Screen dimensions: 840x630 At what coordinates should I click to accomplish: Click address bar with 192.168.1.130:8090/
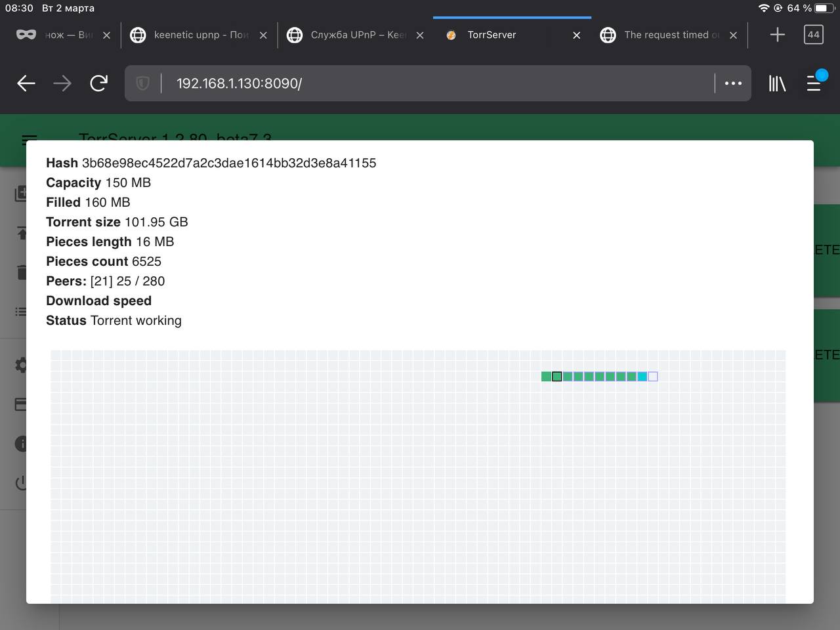436,83
